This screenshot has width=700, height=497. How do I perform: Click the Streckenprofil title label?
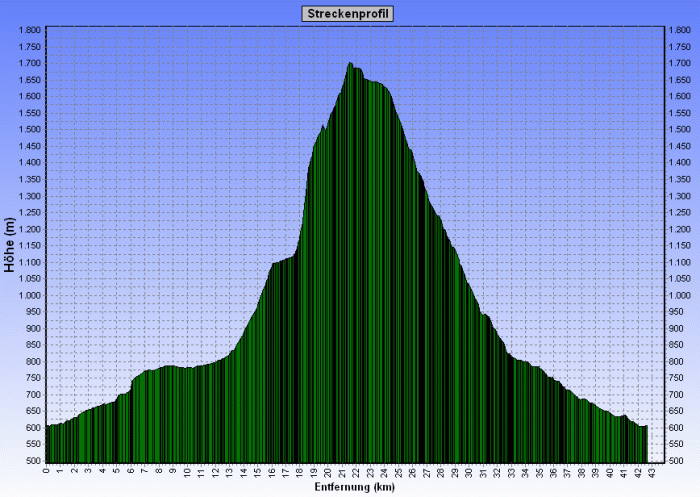(x=349, y=13)
